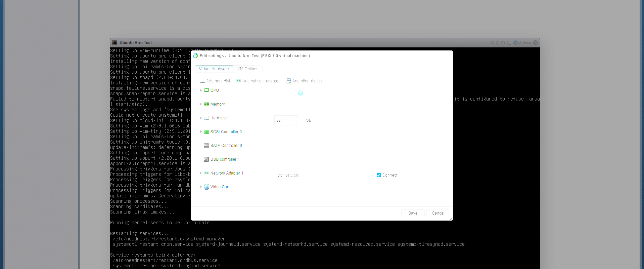Expand the Network Adapter 1 row
The width and height of the screenshot is (644, 269).
click(x=201, y=173)
